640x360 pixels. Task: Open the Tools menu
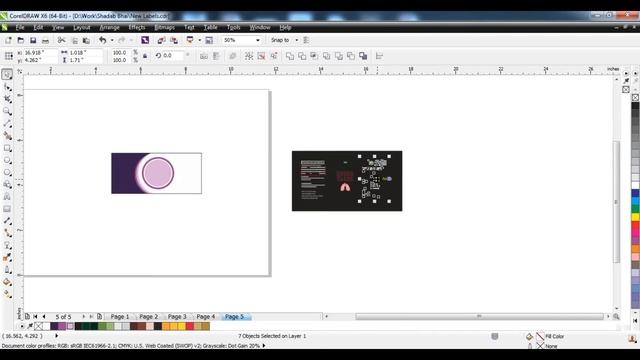(233, 27)
